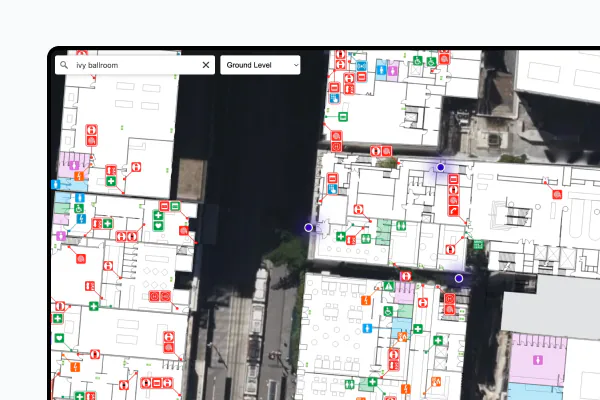Click the pink women's icon beside the top blue men's icon
The height and width of the screenshot is (400, 600).
(x=393, y=71)
